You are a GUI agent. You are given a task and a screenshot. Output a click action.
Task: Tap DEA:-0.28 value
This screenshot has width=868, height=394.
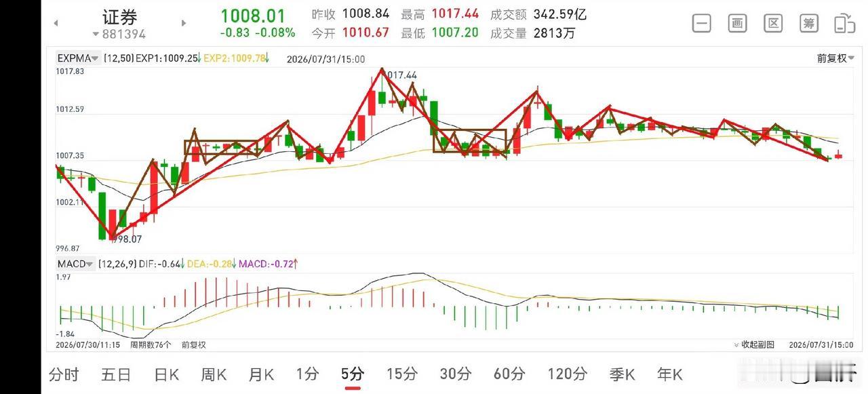211,264
